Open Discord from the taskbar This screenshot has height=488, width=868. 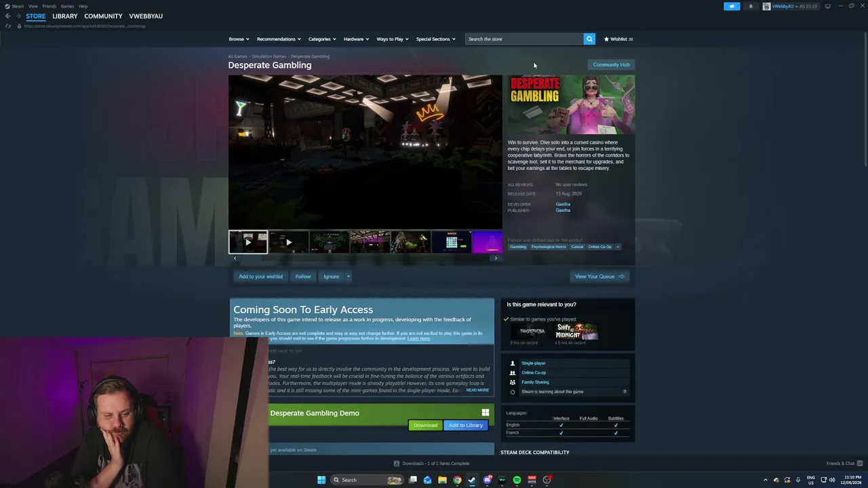[487, 480]
